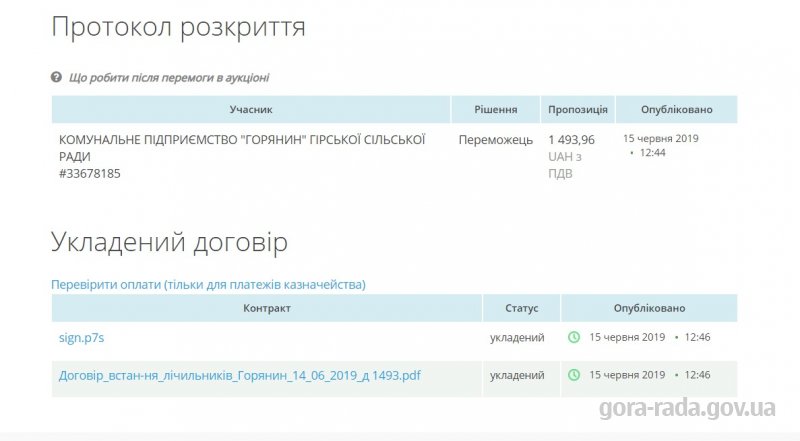Open the sign.p7s file link
The width and height of the screenshot is (800, 441).
81,337
